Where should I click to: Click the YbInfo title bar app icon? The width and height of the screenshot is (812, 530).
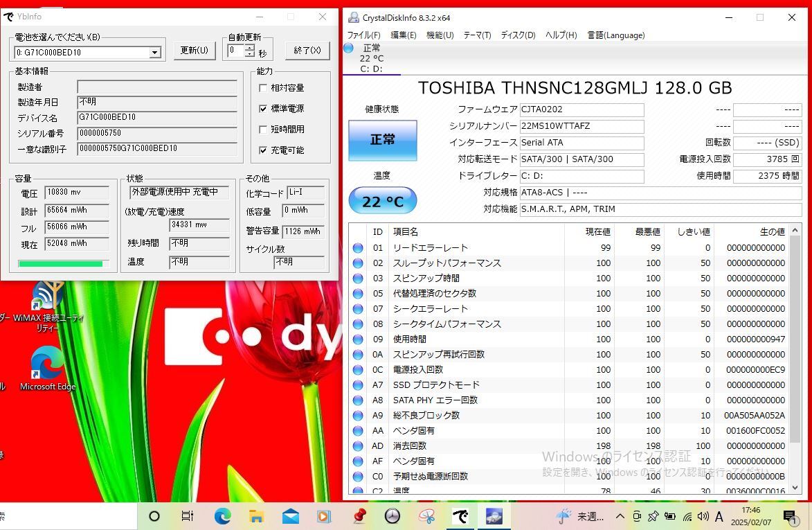[x=8, y=17]
